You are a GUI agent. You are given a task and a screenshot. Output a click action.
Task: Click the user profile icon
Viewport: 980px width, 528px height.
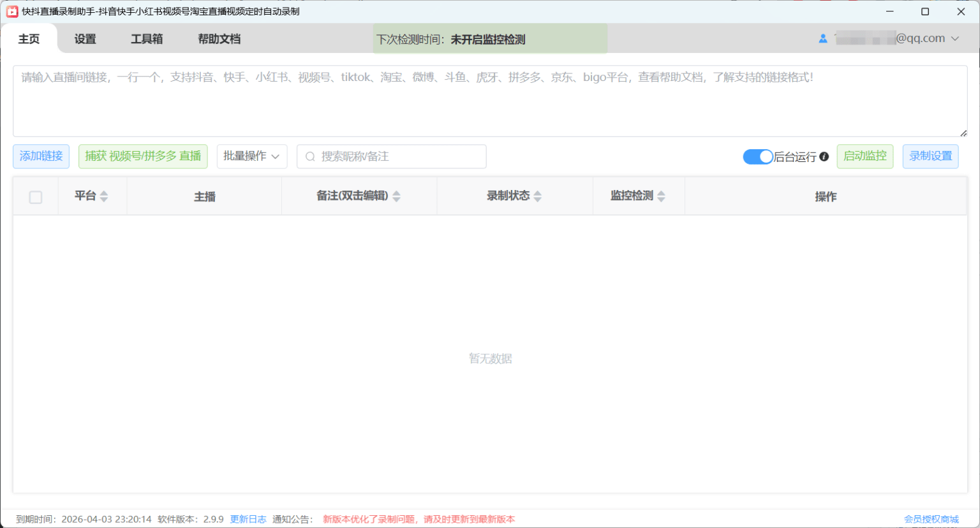823,39
